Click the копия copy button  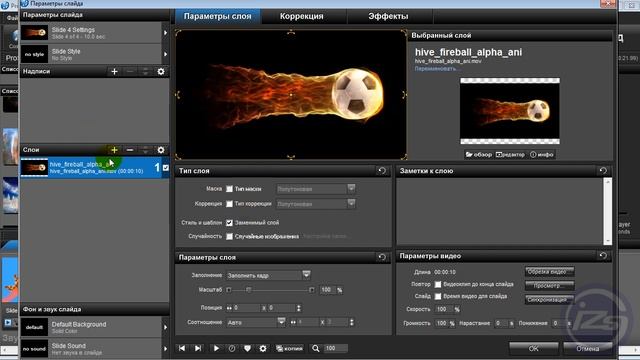point(289,348)
